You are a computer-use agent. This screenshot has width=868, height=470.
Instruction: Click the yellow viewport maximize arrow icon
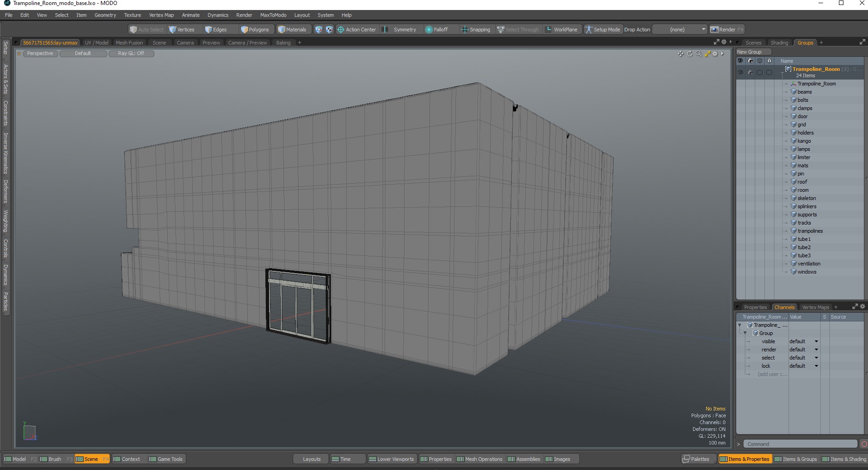click(707, 54)
